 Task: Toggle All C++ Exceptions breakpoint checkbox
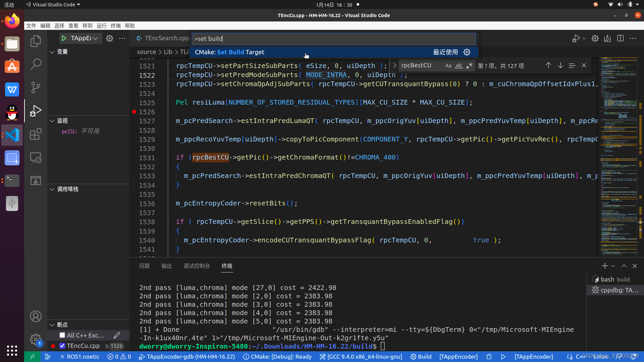62,335
